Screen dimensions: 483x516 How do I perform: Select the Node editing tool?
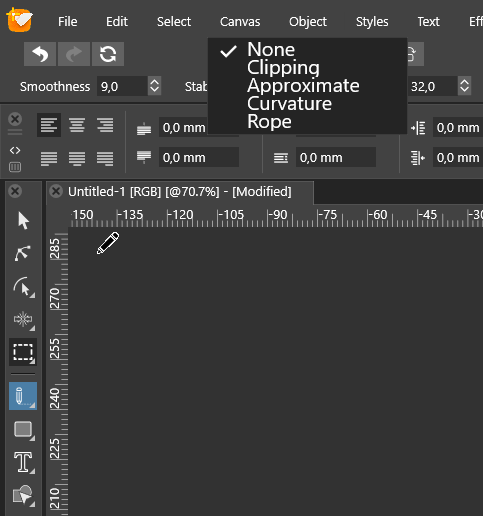pos(23,253)
